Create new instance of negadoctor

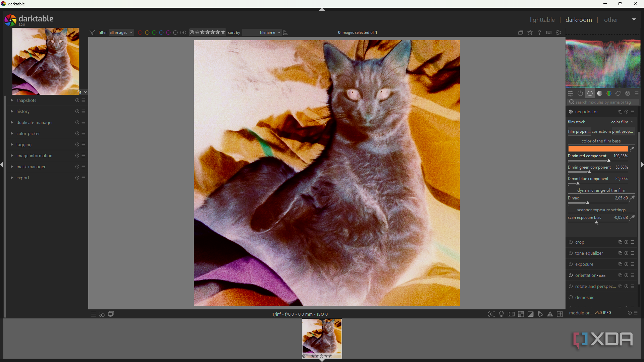click(x=620, y=112)
